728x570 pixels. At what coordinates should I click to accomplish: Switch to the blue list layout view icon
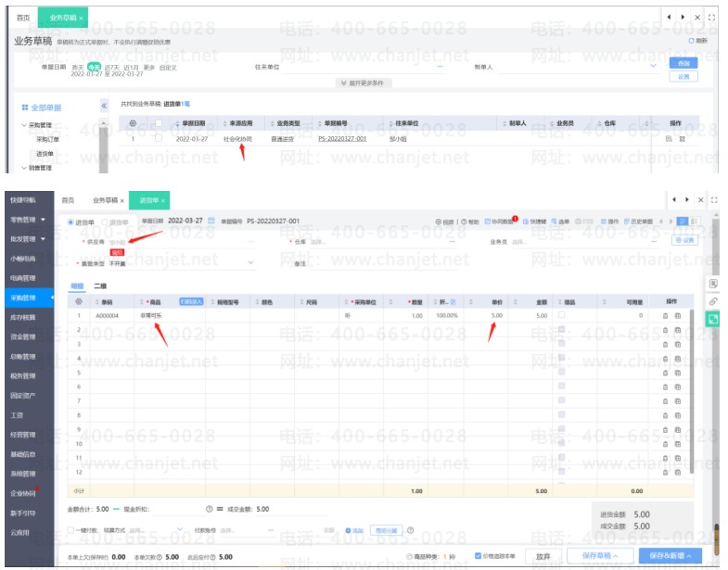(x=682, y=222)
